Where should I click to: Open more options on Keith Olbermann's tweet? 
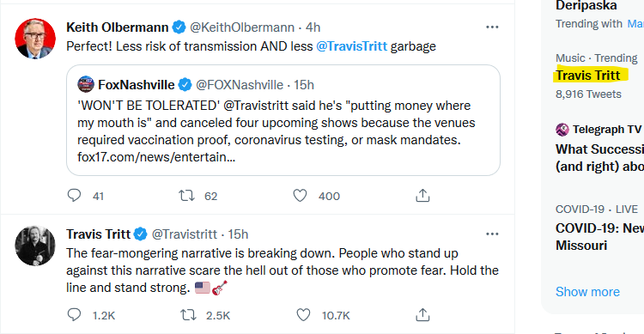pos(492,27)
